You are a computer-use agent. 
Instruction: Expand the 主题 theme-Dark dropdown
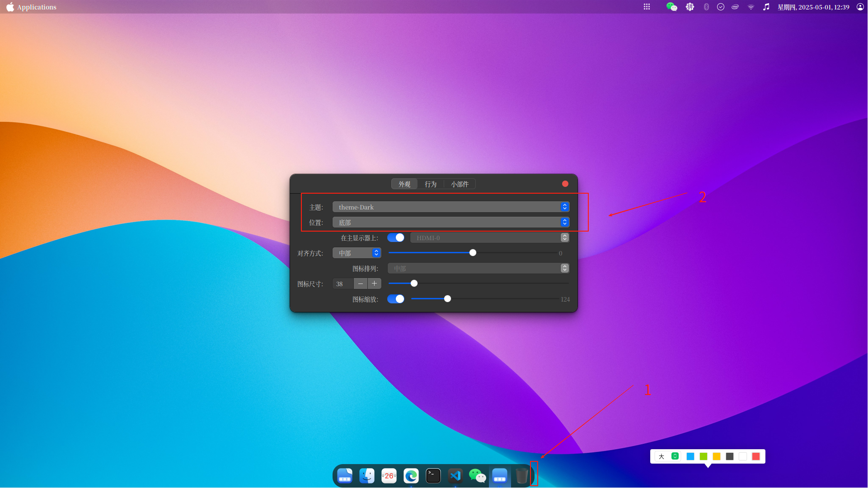(450, 207)
